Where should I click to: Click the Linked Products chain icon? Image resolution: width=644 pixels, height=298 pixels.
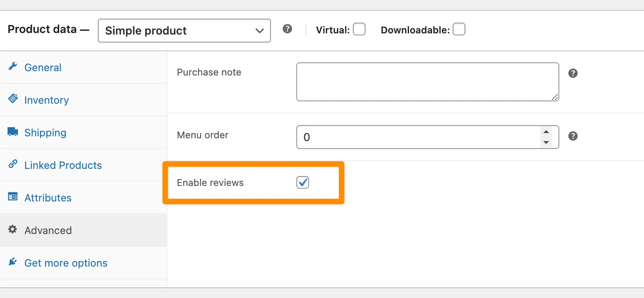point(13,164)
